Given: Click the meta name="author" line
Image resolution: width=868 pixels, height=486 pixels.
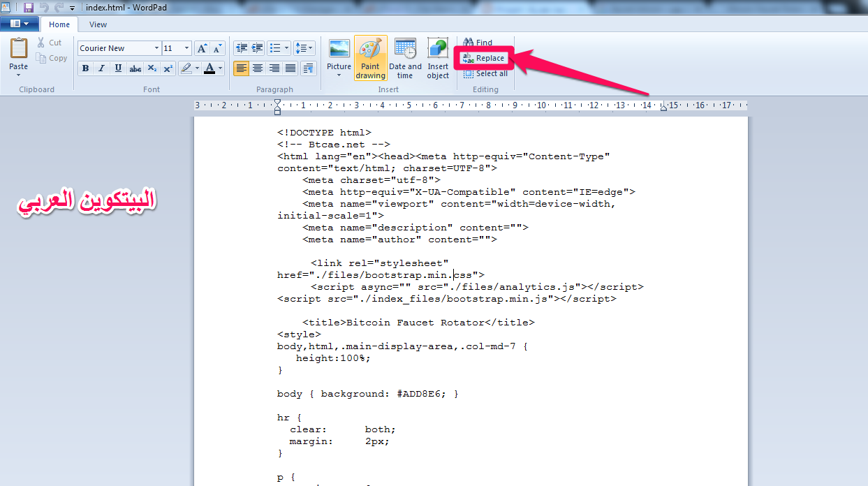Looking at the screenshot, I should point(399,239).
